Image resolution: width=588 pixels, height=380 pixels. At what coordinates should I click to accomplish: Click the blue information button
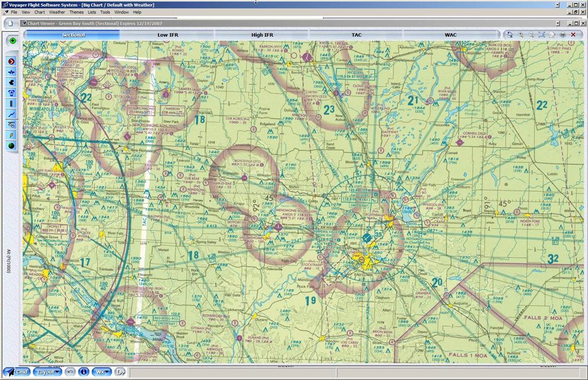point(84,372)
